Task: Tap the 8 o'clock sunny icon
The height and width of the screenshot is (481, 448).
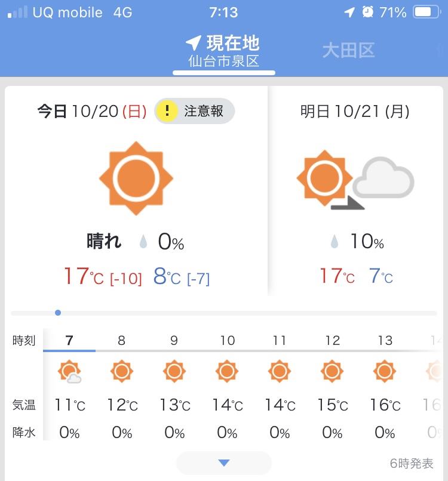Action: (122, 371)
